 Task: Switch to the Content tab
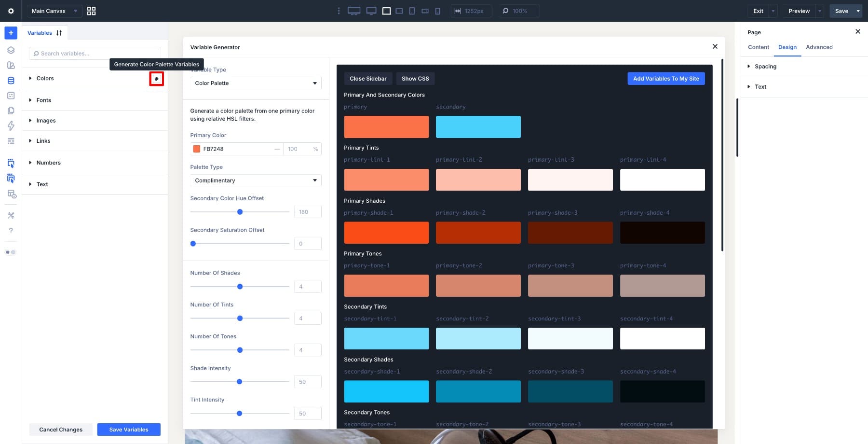click(x=759, y=47)
